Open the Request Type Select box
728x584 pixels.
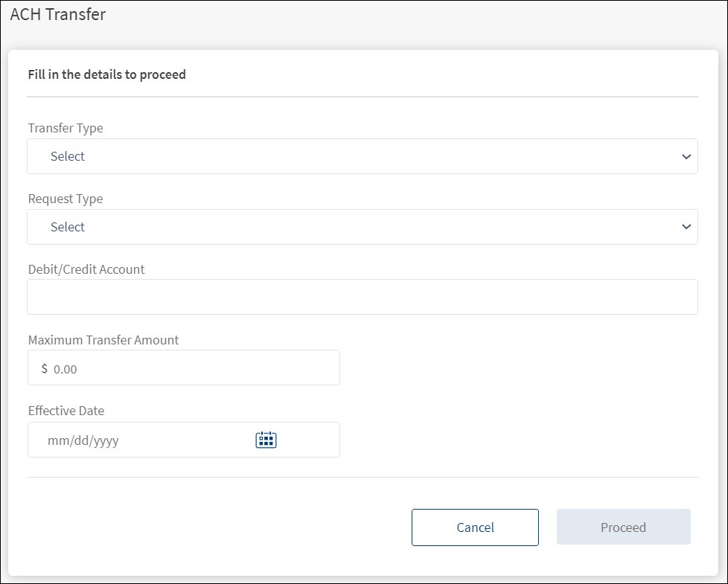(x=362, y=227)
